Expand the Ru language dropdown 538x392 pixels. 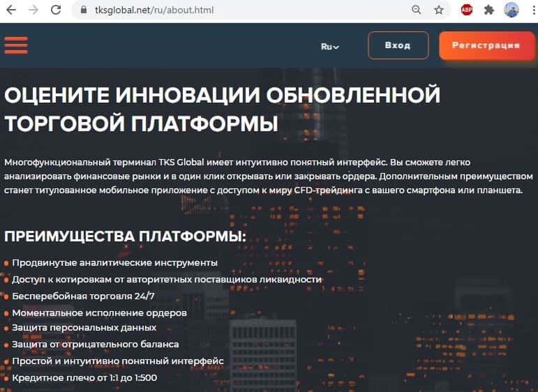(x=330, y=46)
